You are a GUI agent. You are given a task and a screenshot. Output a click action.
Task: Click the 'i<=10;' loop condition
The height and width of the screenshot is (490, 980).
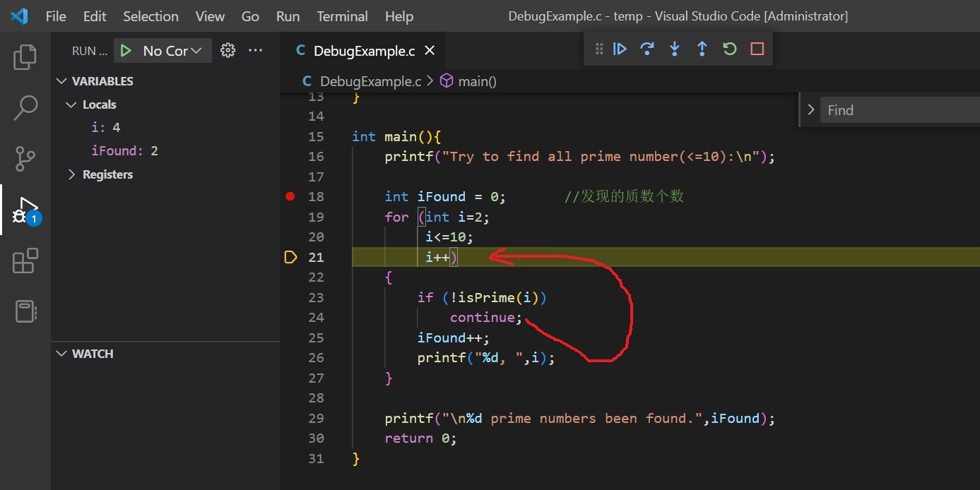point(449,237)
